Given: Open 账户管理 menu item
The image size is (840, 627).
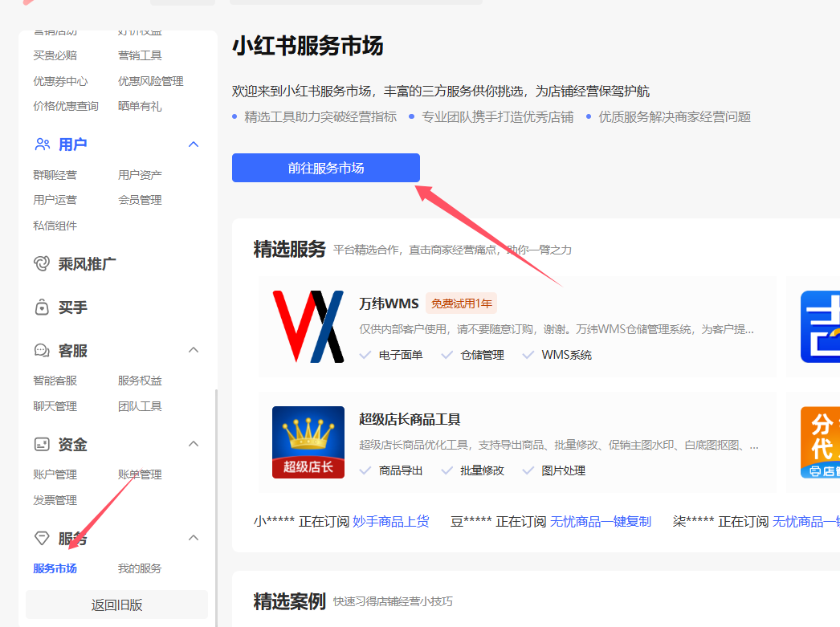Looking at the screenshot, I should 55,475.
